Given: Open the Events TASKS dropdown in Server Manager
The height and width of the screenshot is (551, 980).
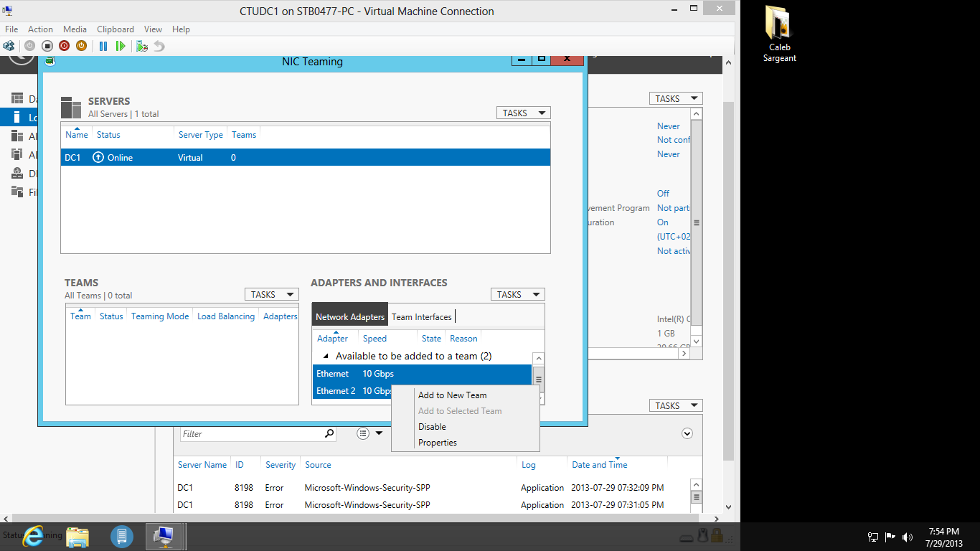Looking at the screenshot, I should coord(676,405).
